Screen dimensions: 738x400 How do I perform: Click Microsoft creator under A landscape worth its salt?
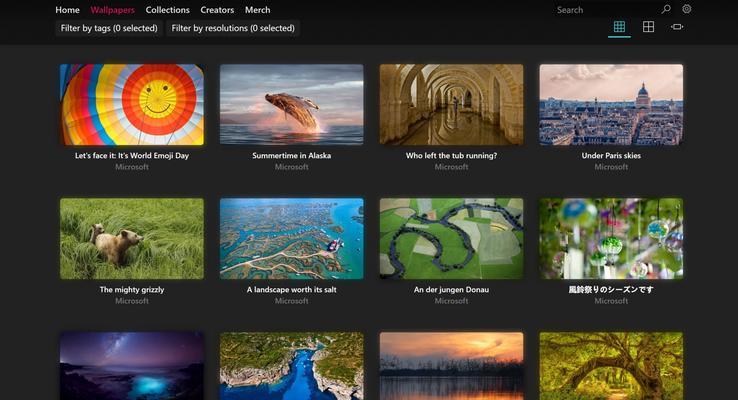click(x=292, y=301)
